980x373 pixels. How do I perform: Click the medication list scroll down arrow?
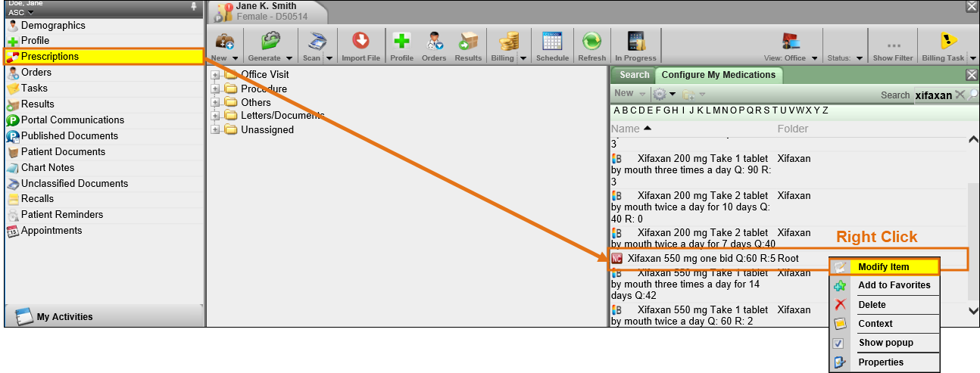pos(973,311)
